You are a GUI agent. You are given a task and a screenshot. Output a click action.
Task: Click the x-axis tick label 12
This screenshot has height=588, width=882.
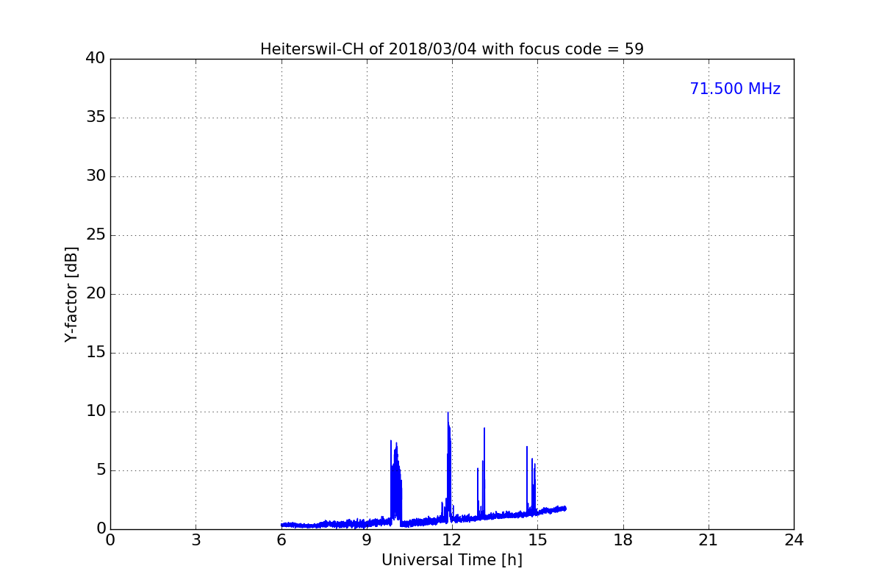(x=452, y=540)
